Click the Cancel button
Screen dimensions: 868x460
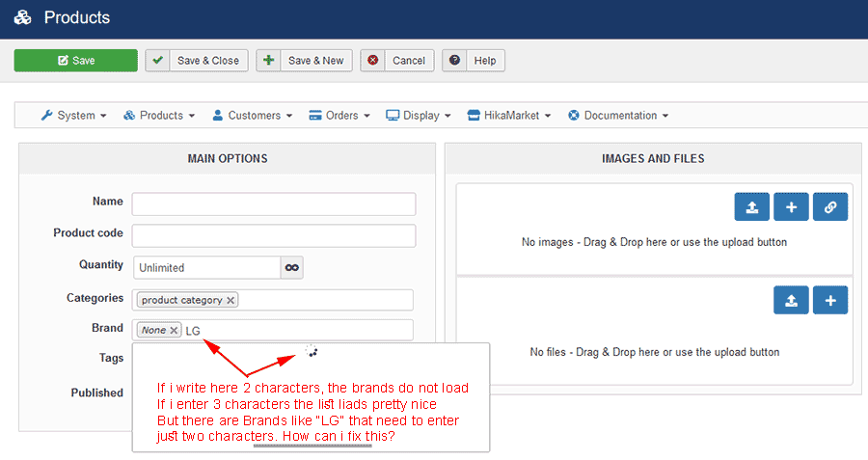click(x=397, y=61)
